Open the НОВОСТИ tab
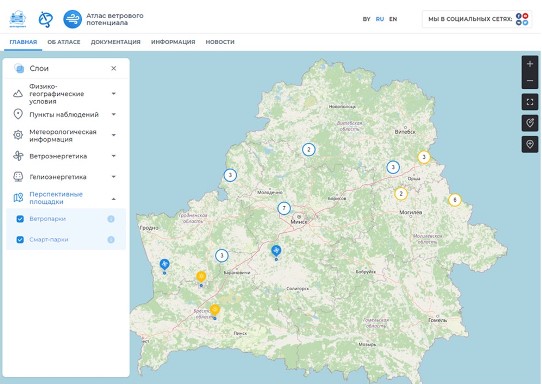This screenshot has height=384, width=542. click(x=220, y=42)
